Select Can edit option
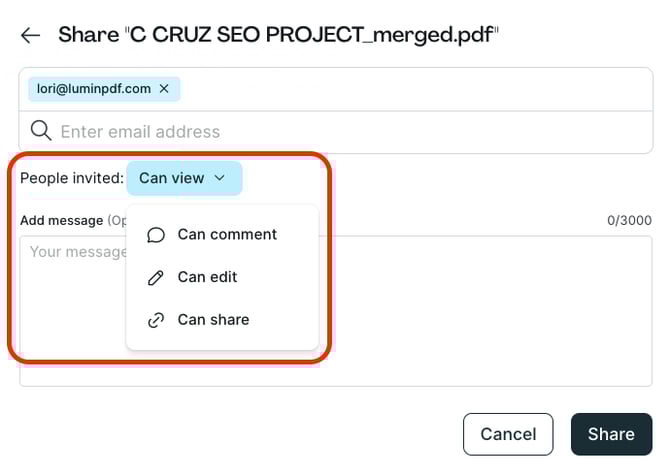670x474 pixels. 207,277
